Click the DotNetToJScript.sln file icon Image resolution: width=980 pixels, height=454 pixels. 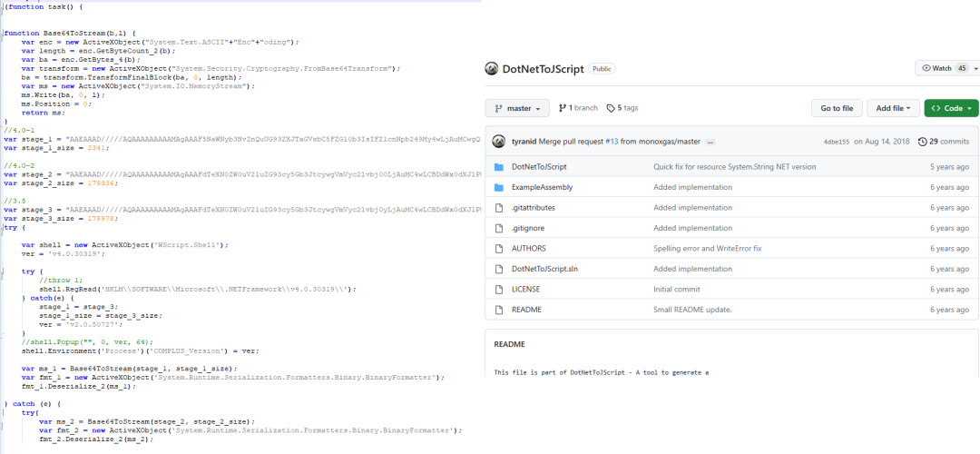[x=499, y=269]
